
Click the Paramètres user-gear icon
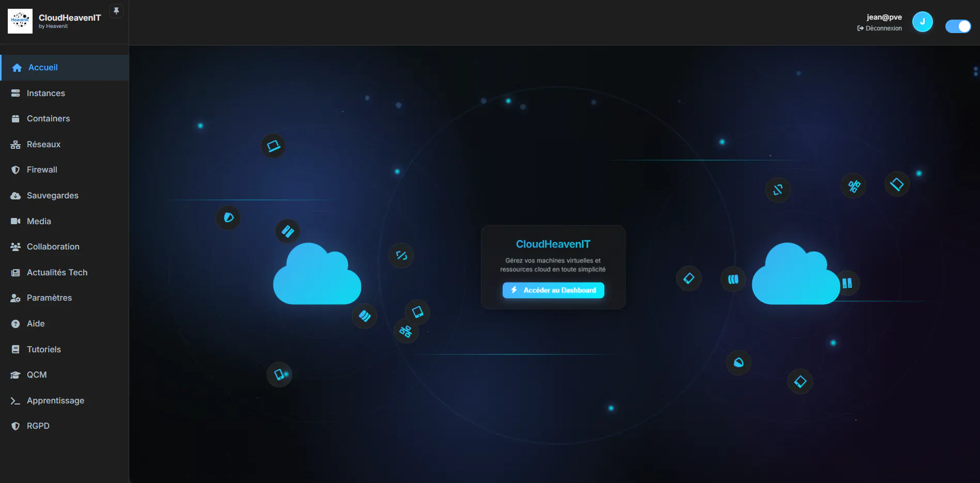click(15, 298)
